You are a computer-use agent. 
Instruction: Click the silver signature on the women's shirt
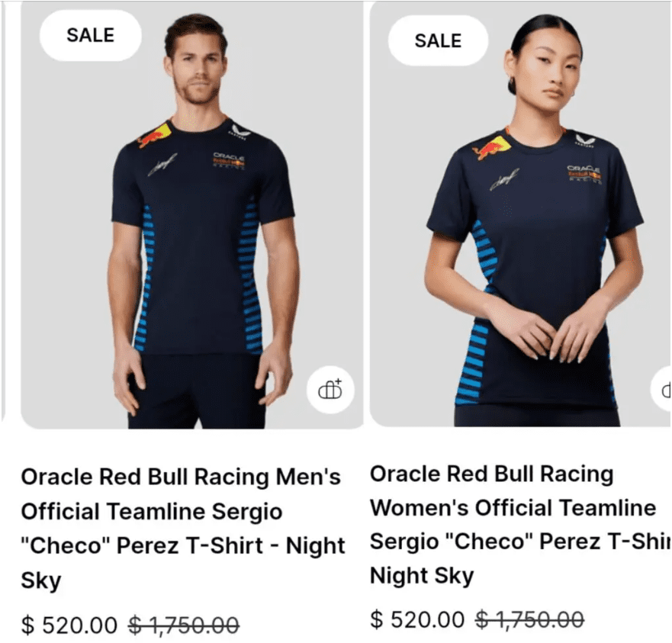(504, 179)
